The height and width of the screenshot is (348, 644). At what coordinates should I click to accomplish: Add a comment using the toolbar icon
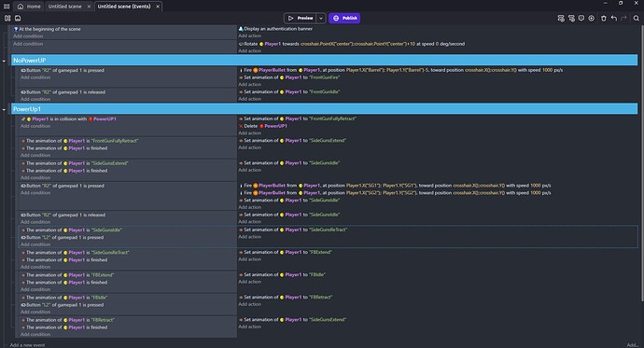click(581, 18)
